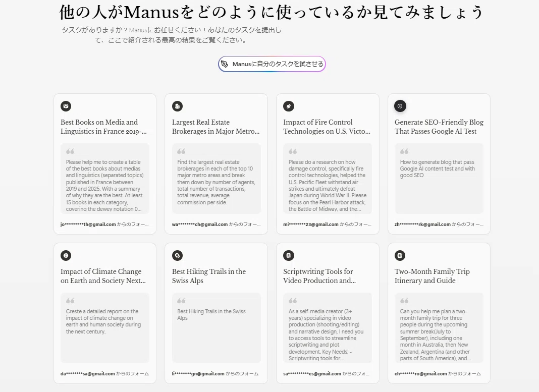Open Generate SEO-Friendly Blog title
The image size is (539, 392).
[x=439, y=127]
